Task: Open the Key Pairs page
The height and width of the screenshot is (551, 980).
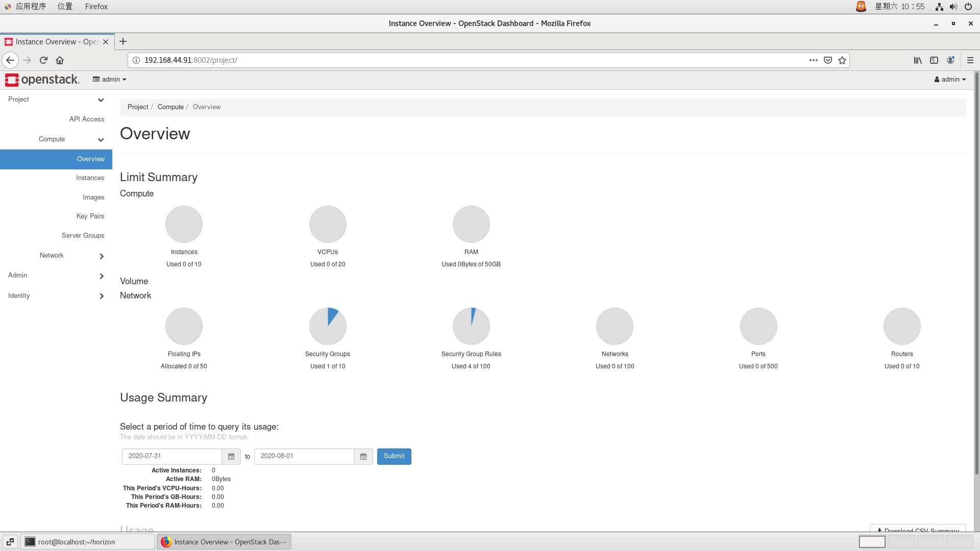Action: (90, 216)
